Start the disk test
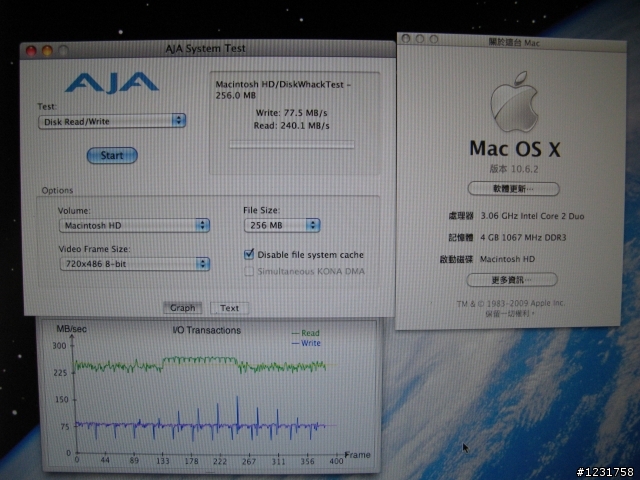Image resolution: width=640 pixels, height=480 pixels. coord(112,156)
